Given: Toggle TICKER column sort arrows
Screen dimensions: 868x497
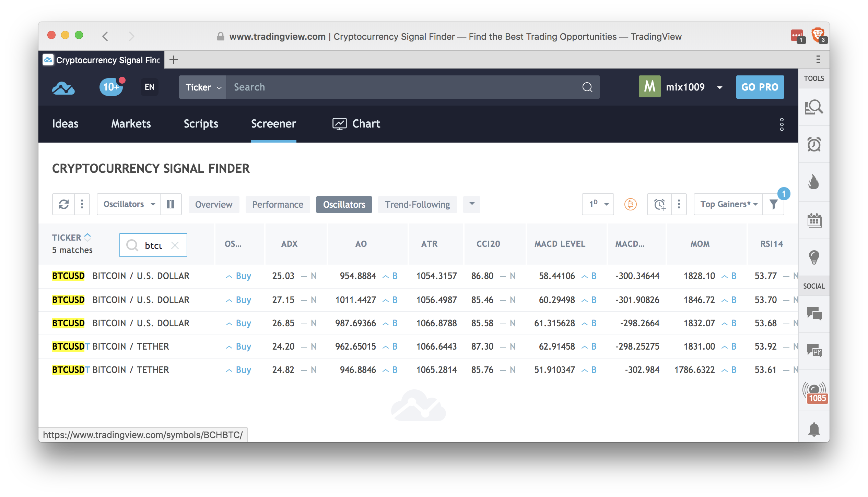Looking at the screenshot, I should point(87,237).
